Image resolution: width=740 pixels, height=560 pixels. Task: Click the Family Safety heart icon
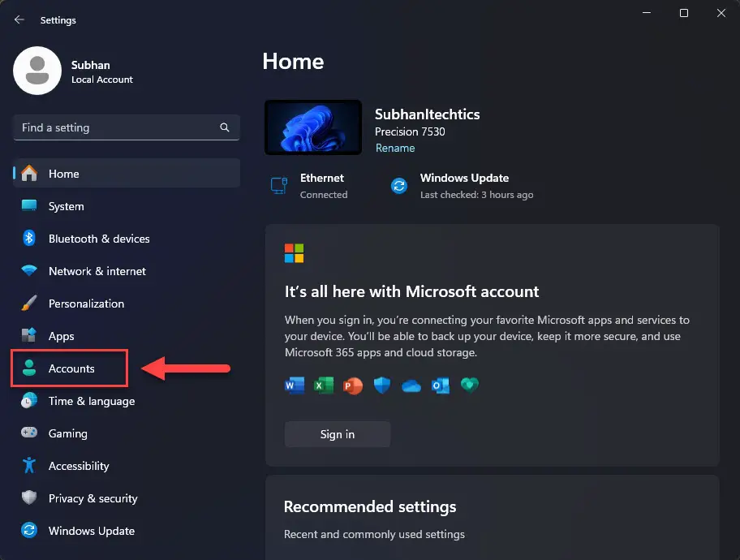(x=470, y=386)
